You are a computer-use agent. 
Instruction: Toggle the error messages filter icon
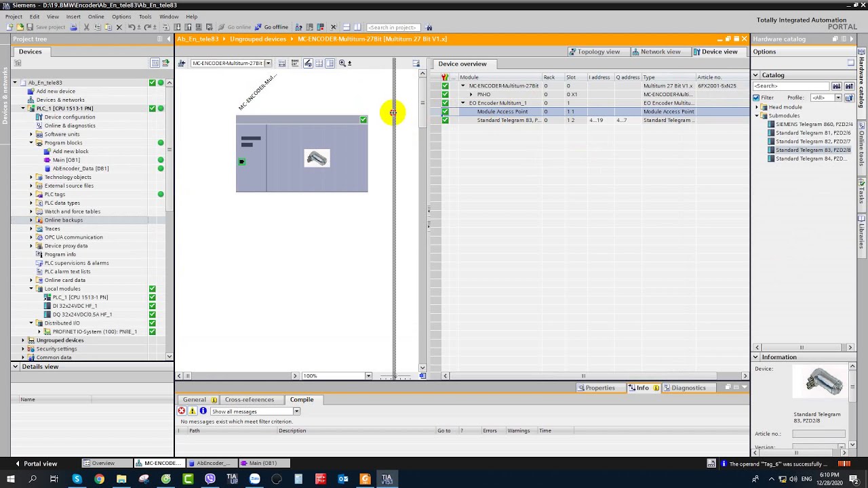coord(182,411)
